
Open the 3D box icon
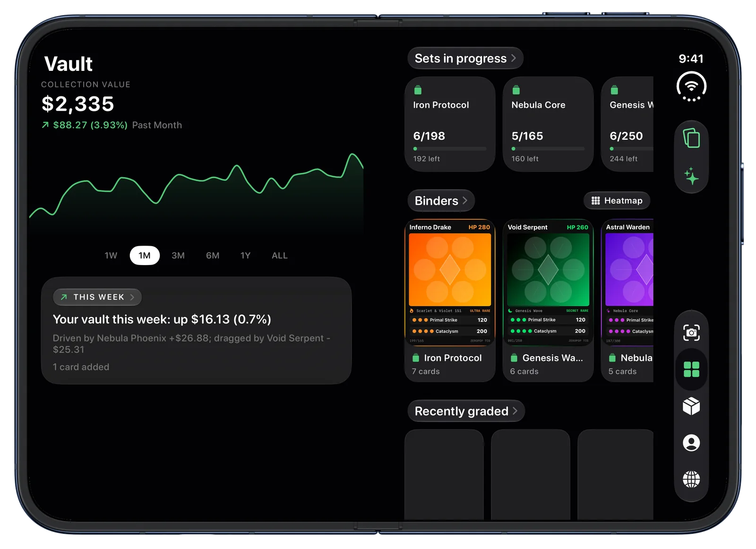point(691,406)
